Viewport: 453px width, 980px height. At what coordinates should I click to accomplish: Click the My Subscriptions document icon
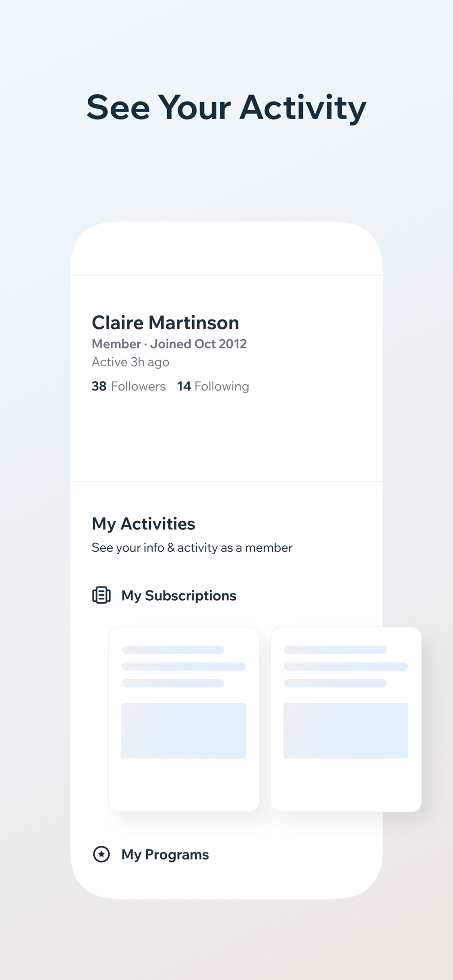pyautogui.click(x=101, y=595)
